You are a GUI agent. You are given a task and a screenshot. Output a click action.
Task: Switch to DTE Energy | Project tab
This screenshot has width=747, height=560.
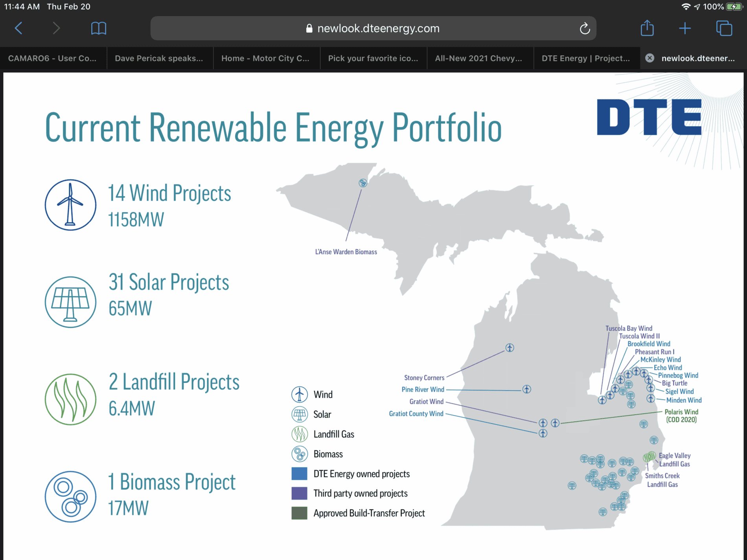[586, 58]
